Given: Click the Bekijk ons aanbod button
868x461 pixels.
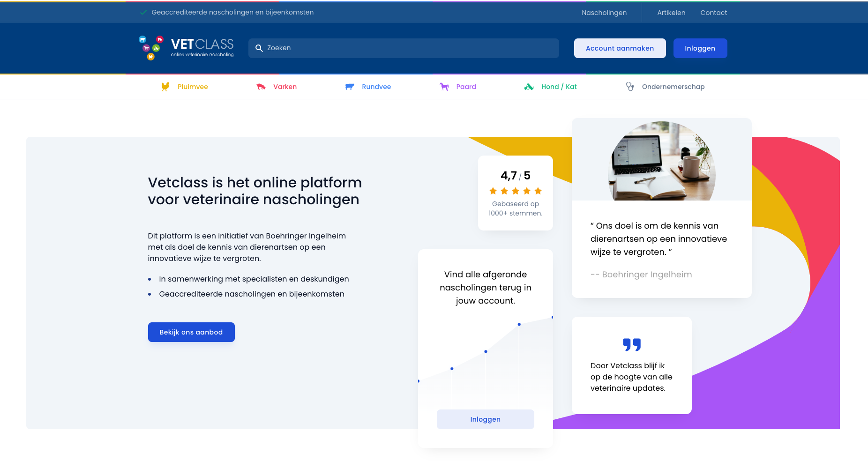Looking at the screenshot, I should click(191, 332).
